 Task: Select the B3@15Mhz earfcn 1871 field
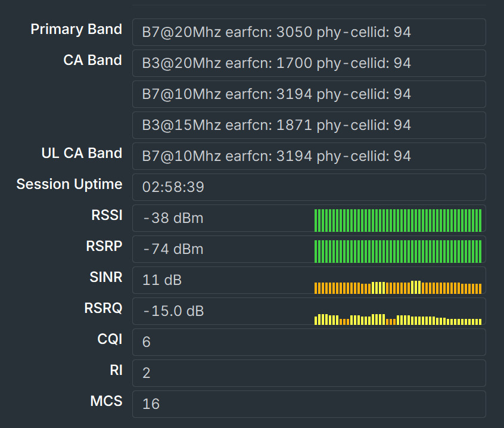tap(309, 125)
